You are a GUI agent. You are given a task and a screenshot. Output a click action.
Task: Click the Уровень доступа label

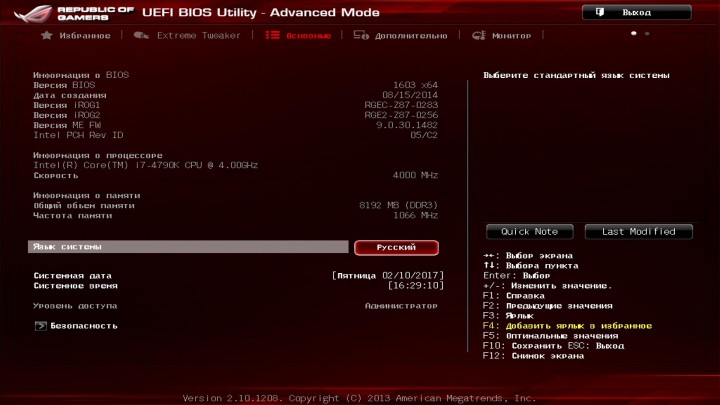tap(75, 306)
